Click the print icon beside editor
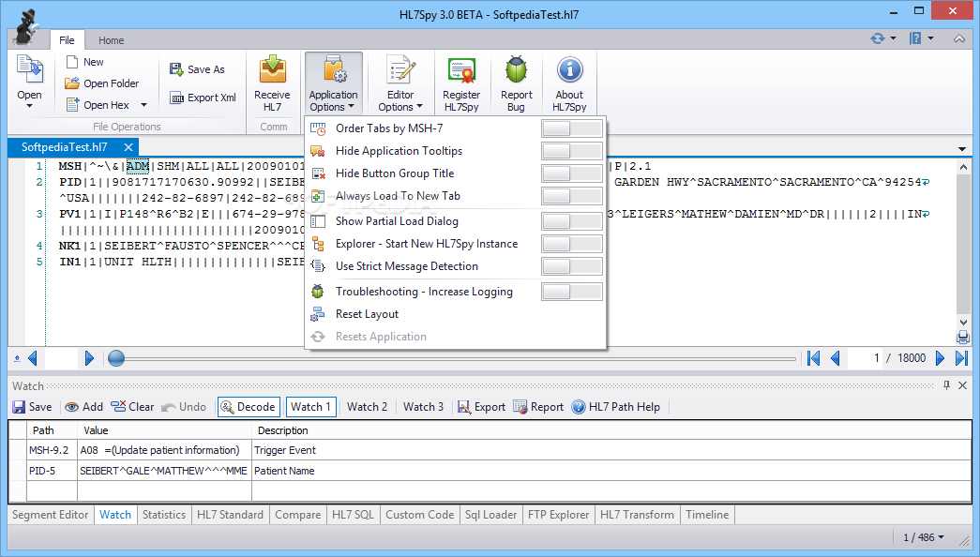 963,339
